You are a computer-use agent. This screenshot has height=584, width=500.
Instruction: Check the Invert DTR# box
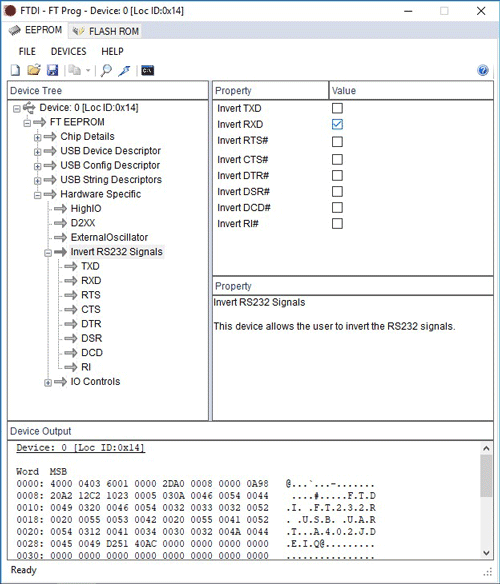tap(337, 175)
